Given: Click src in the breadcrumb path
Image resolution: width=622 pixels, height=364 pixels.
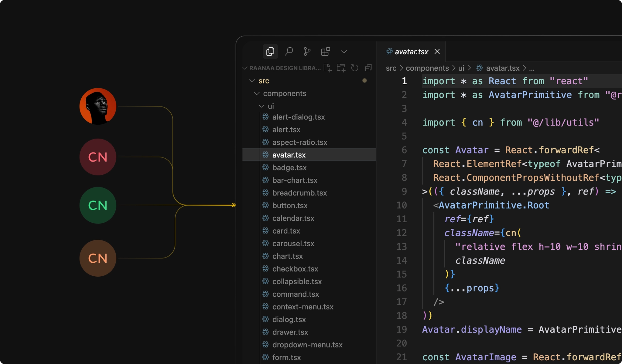Looking at the screenshot, I should click(391, 68).
